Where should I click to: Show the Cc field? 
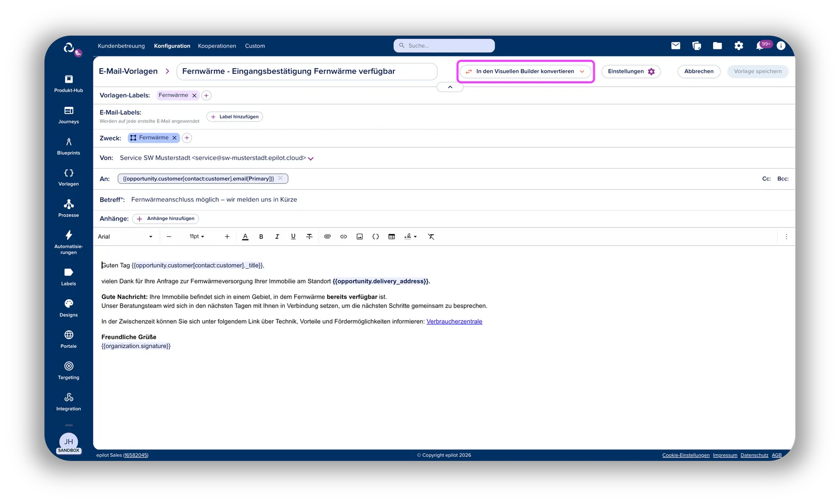[766, 179]
